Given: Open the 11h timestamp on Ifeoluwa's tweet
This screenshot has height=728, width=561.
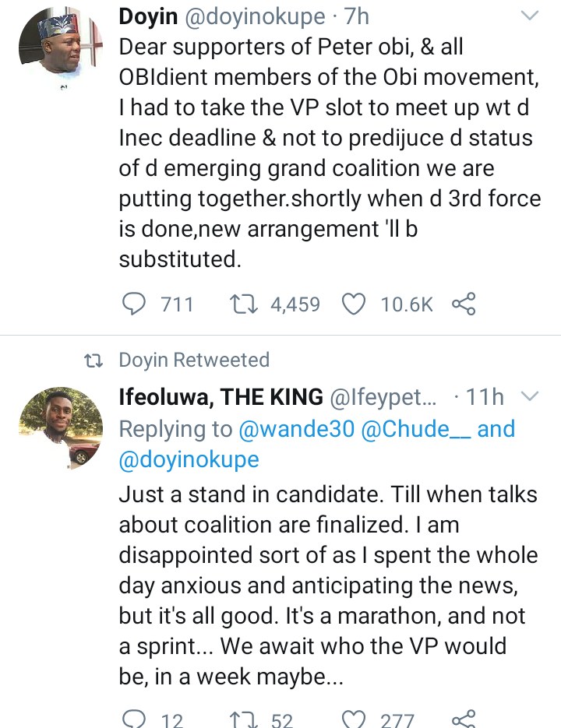Looking at the screenshot, I should tap(484, 397).
